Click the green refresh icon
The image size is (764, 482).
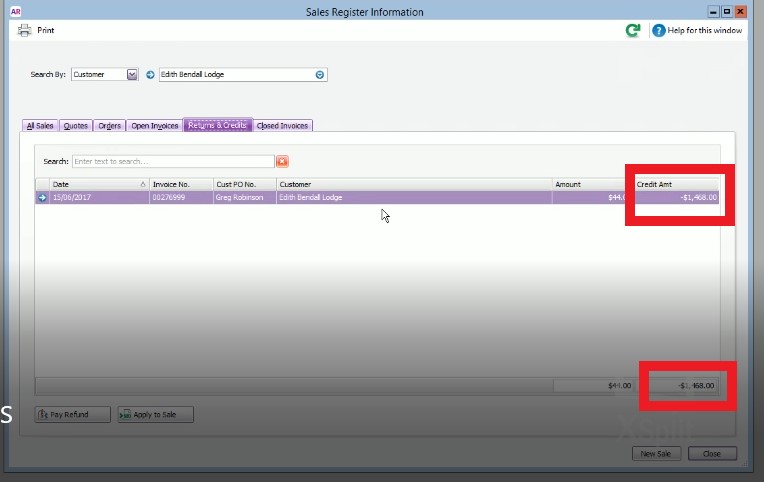pos(633,30)
